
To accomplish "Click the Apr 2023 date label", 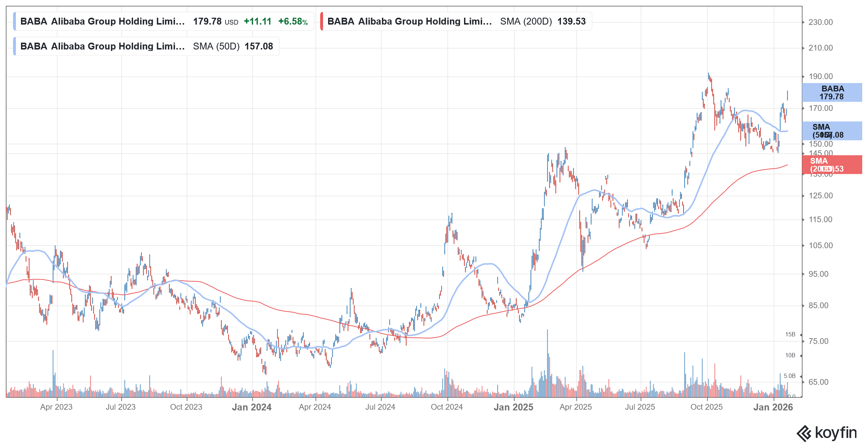I will click(x=56, y=407).
